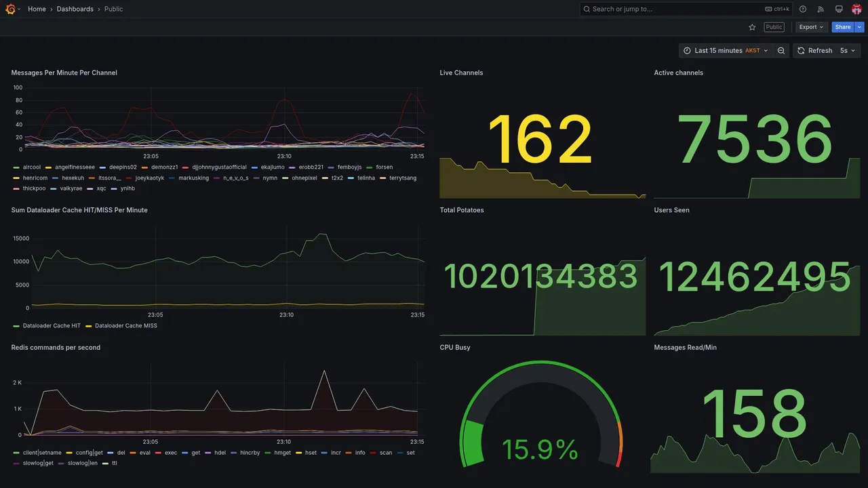Click the Grafana logo icon
The image size is (868, 488).
click(10, 9)
